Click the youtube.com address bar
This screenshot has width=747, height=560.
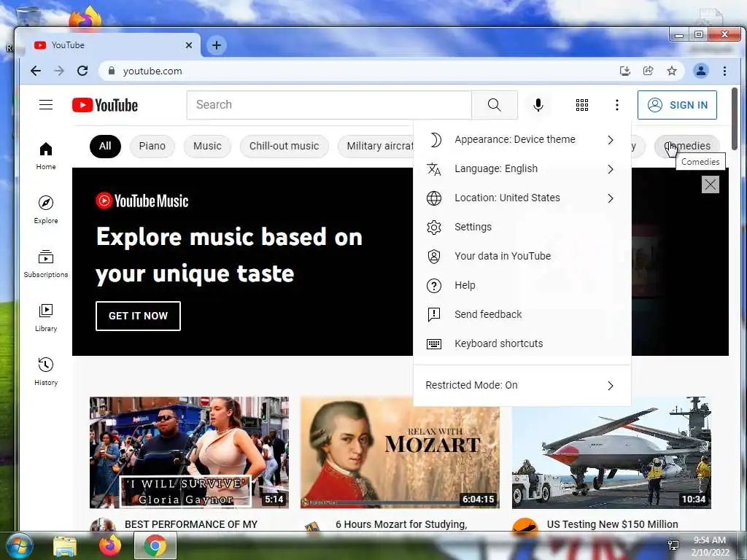point(357,71)
